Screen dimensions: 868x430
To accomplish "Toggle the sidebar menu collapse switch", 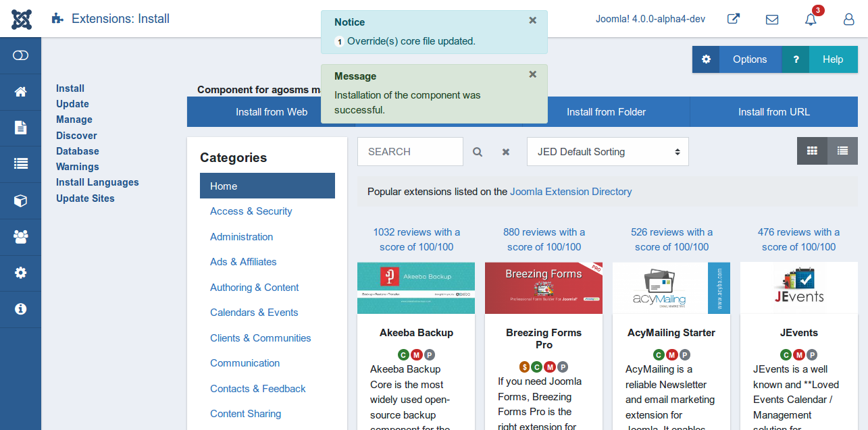I will [x=20, y=55].
